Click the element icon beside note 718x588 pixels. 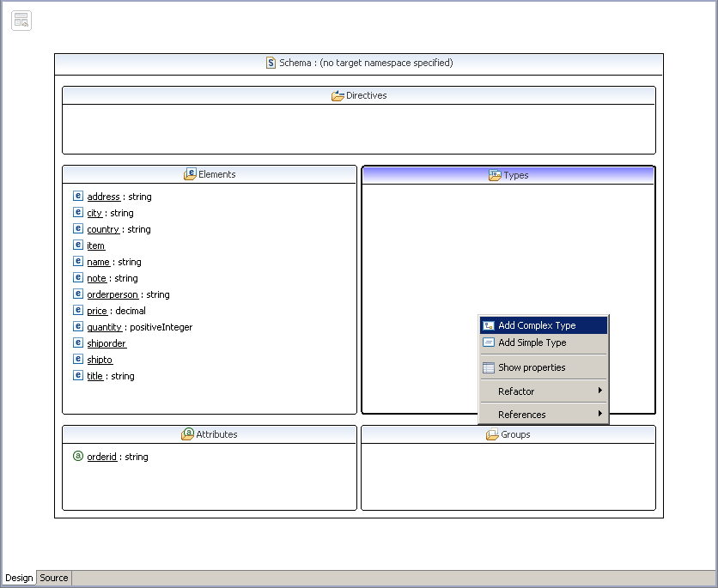tap(78, 277)
